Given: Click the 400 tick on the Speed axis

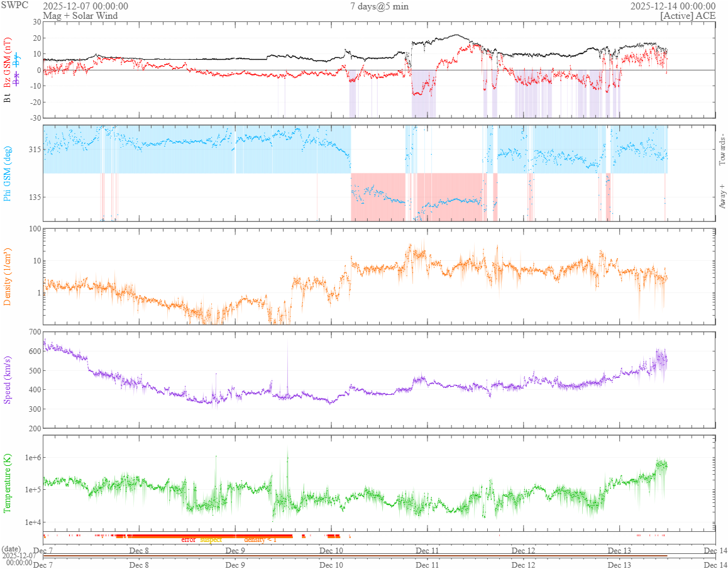Looking at the screenshot, I should pyautogui.click(x=35, y=390).
